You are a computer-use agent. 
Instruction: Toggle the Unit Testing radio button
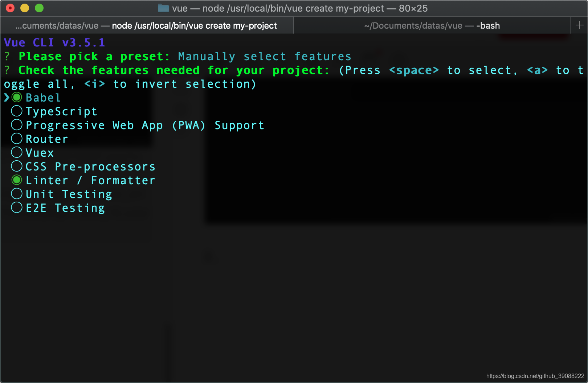point(17,194)
